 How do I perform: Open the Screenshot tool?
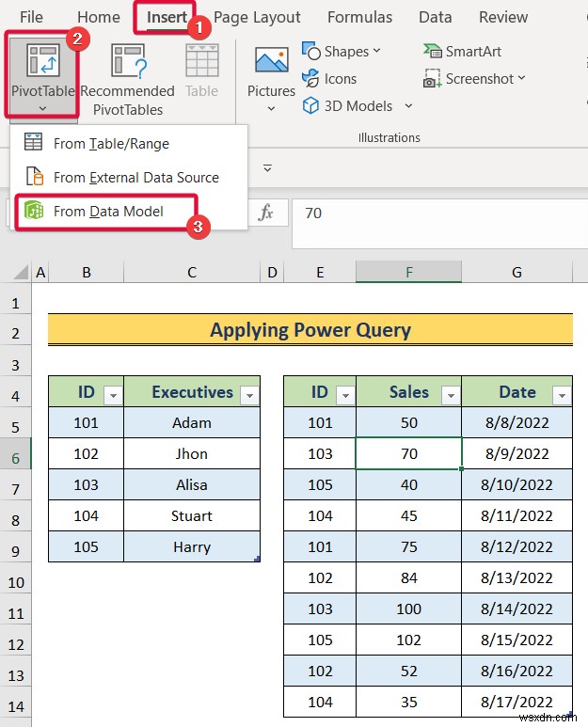474,79
